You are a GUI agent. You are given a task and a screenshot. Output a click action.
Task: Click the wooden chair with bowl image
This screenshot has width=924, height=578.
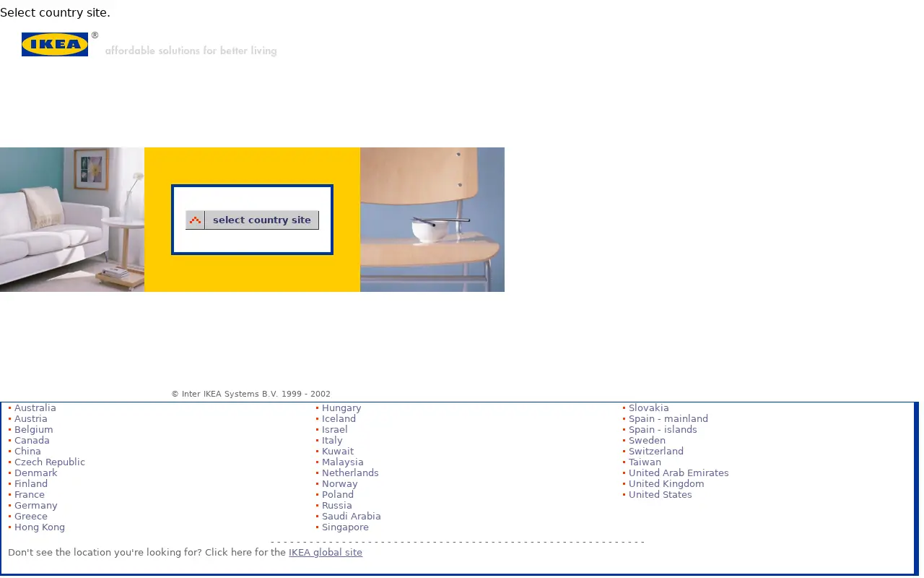pos(432,220)
